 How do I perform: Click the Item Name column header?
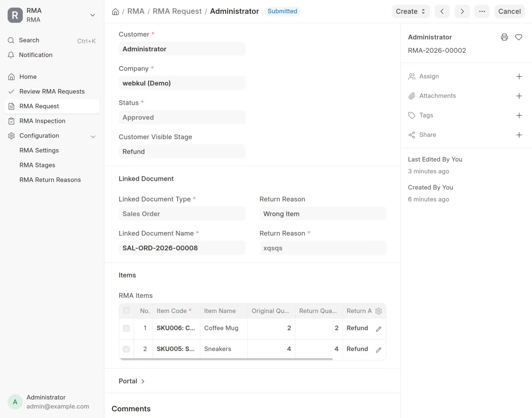[223, 311]
